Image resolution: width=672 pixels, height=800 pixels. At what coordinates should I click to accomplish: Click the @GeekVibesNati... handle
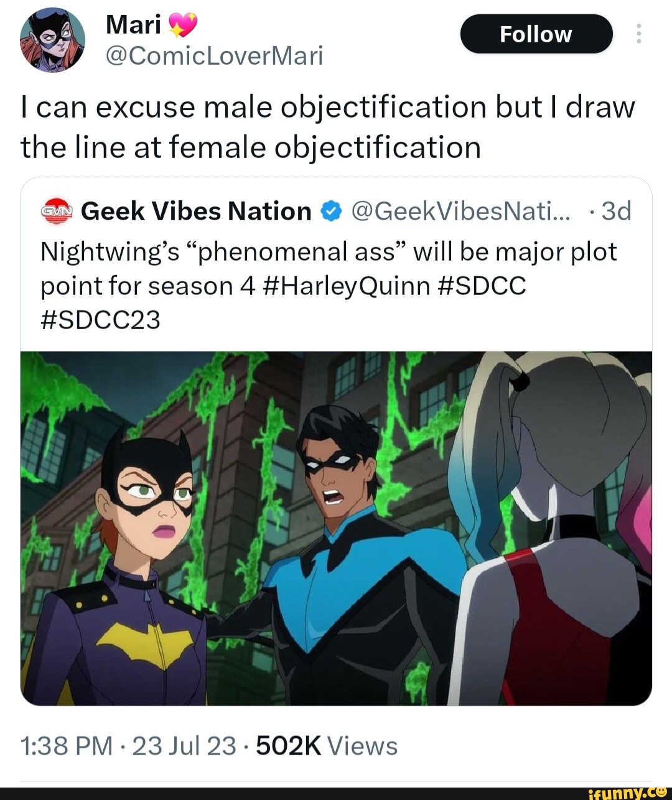tap(460, 212)
